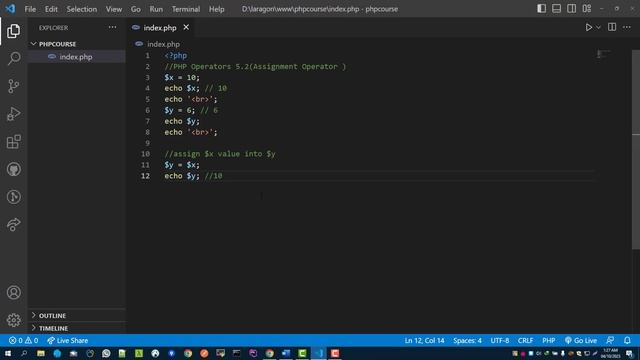
Task: Open notifications bell in status bar
Action: pyautogui.click(x=627, y=340)
